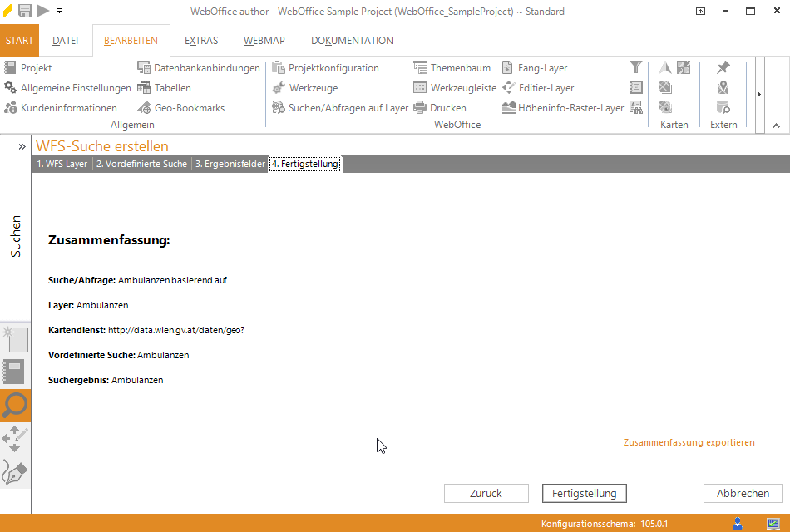Go to the 2. Vordefinierte Suche step tab

(141, 165)
